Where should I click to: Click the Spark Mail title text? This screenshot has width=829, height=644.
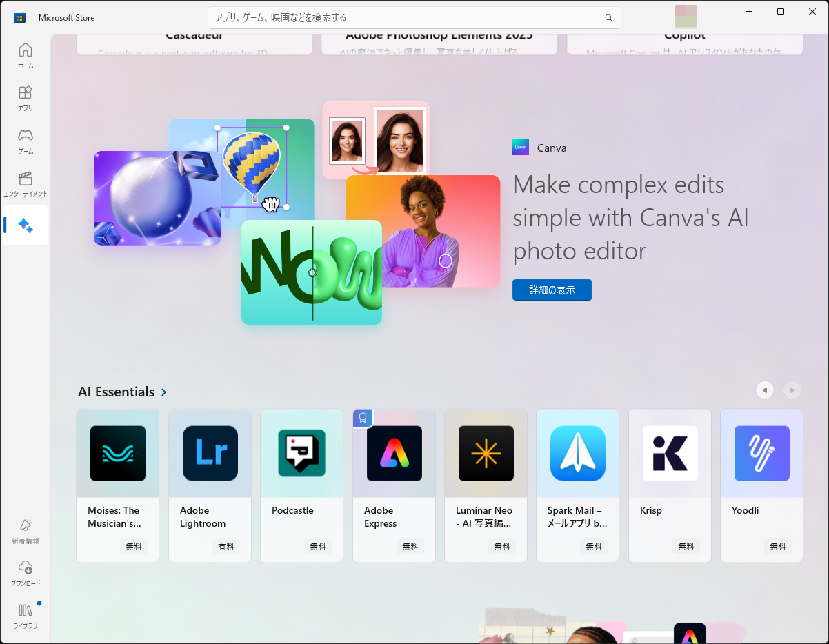point(577,517)
